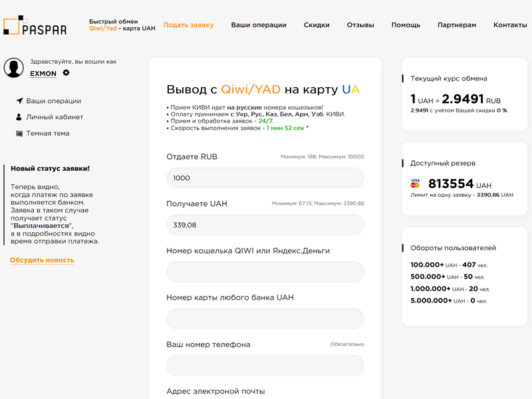Click the Лимит на одну заявку text
The width and height of the screenshot is (532, 399).
(x=462, y=195)
